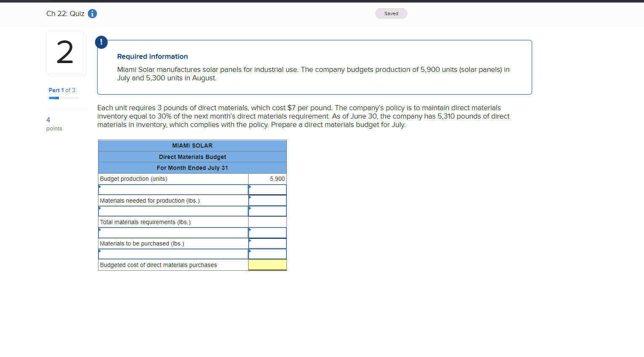This screenshot has height=357, width=644.
Task: Click value cell for Materials to be purchased
Action: (268, 243)
